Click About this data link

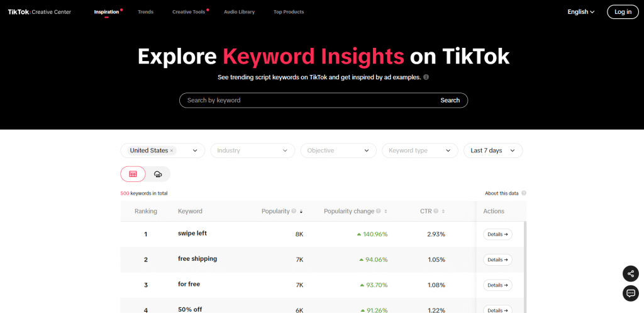click(x=501, y=193)
